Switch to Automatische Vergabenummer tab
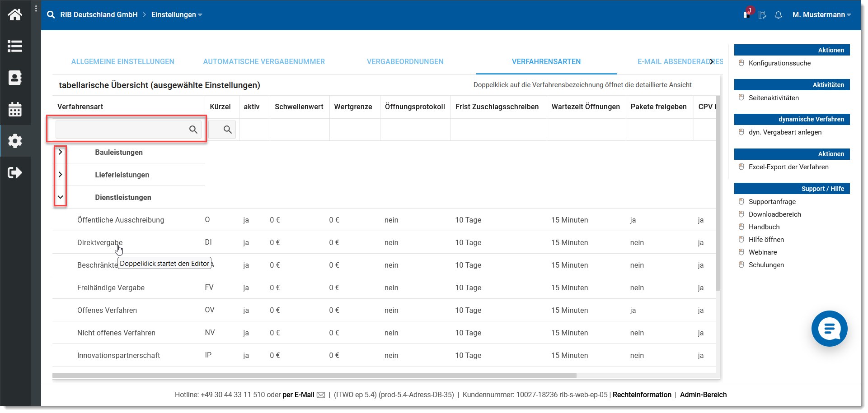Screen dimensions: 868x413 click(x=264, y=62)
